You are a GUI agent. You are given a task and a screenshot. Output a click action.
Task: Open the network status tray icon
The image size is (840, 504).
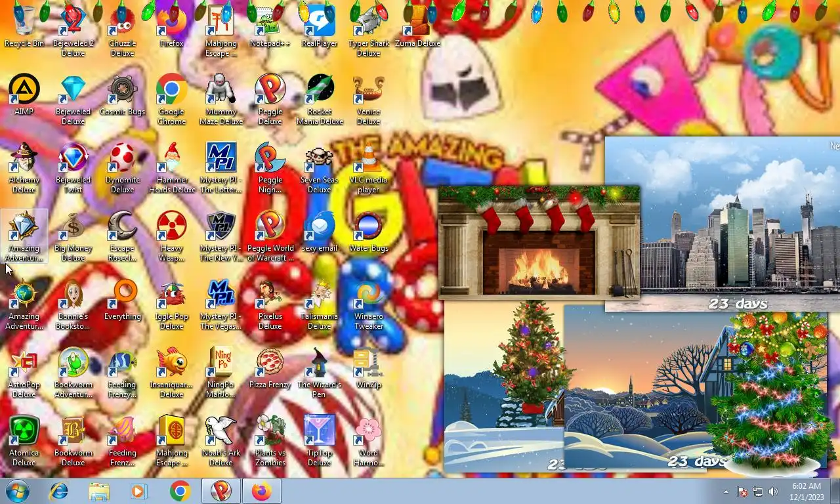coord(758,492)
